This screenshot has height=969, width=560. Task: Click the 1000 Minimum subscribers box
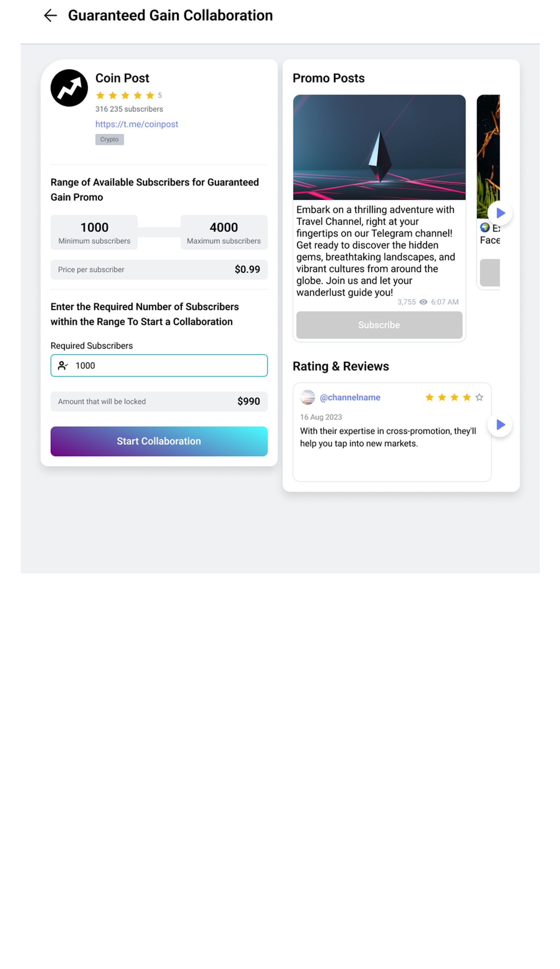coord(94,232)
